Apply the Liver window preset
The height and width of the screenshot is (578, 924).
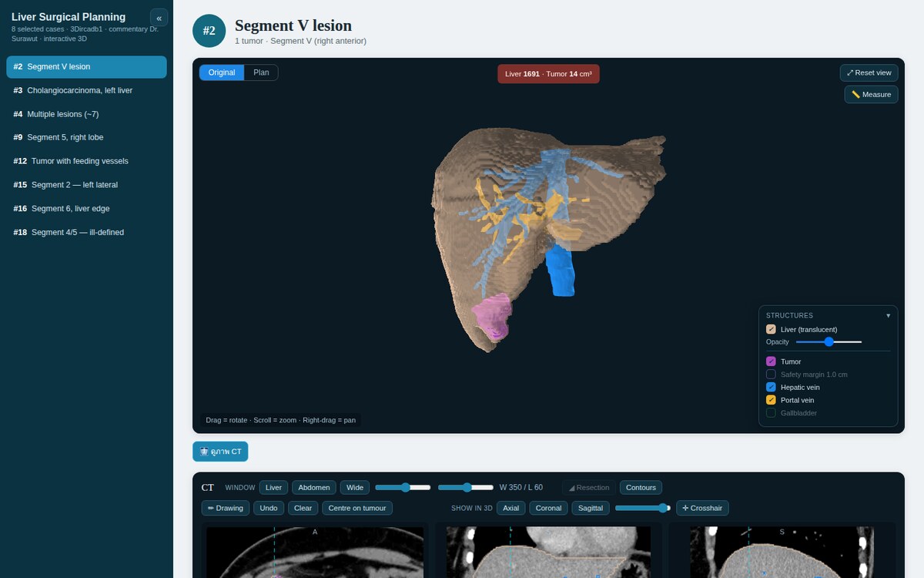pos(273,487)
